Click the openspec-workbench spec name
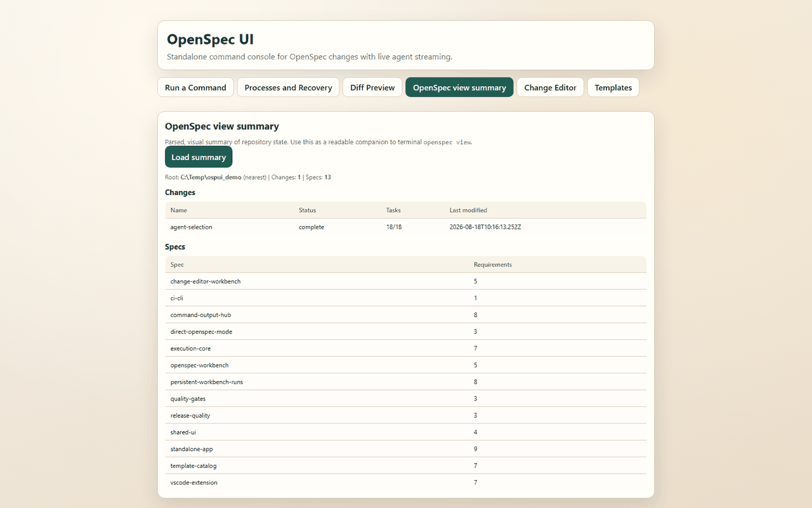 tap(199, 365)
